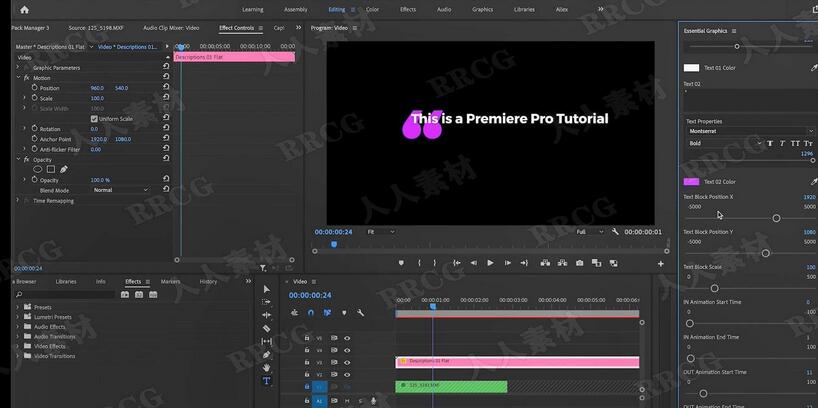Screen dimensions: 818x408
Task: Toggle animation stopwatch for Position
Action: [x=34, y=88]
